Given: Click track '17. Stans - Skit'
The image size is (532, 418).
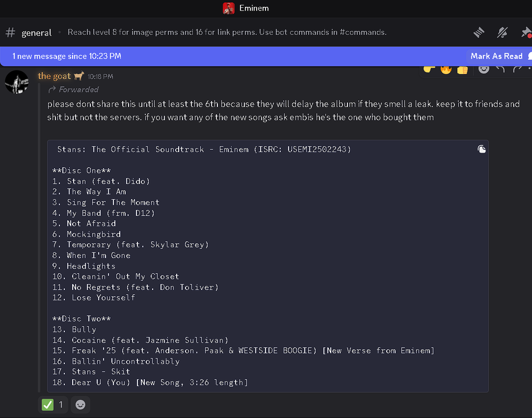Looking at the screenshot, I should click(91, 371).
